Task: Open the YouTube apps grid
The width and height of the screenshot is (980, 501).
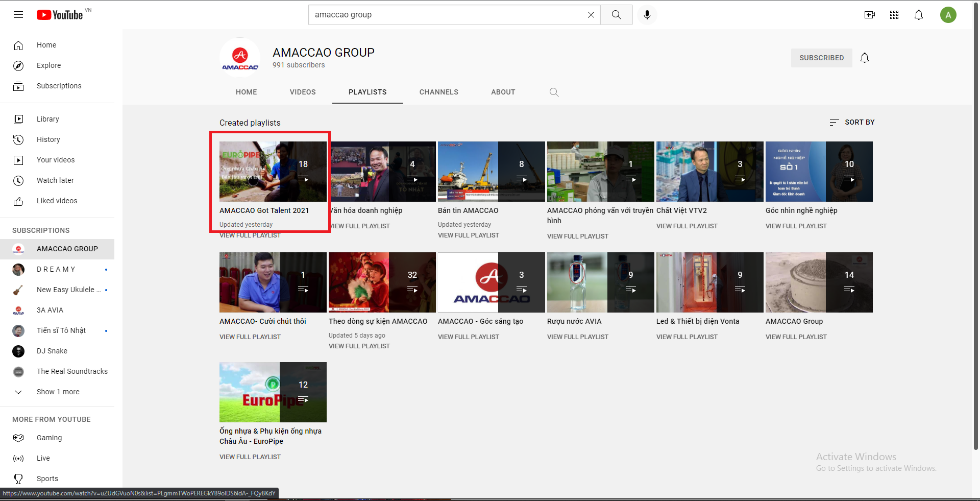Action: tap(894, 15)
